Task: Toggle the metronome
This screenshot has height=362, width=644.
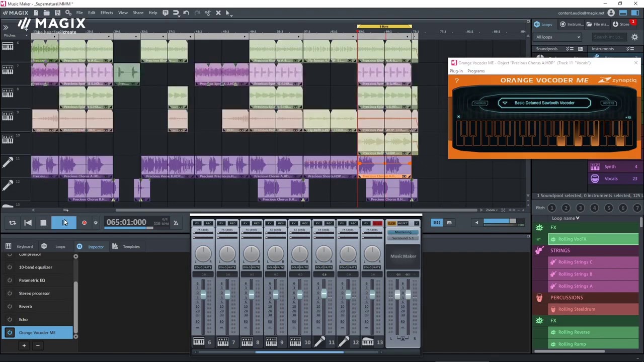Action: pyautogui.click(x=176, y=223)
